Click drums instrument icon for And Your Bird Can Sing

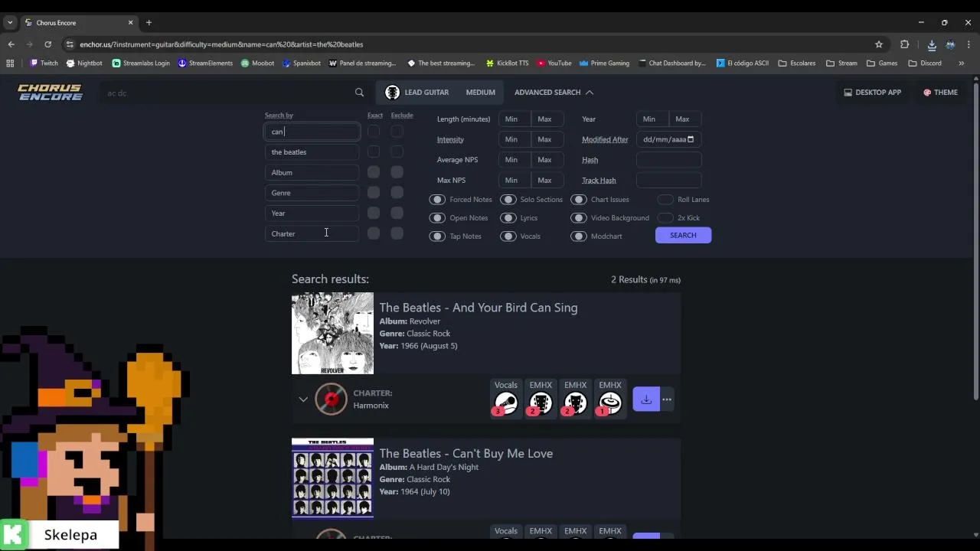(610, 403)
